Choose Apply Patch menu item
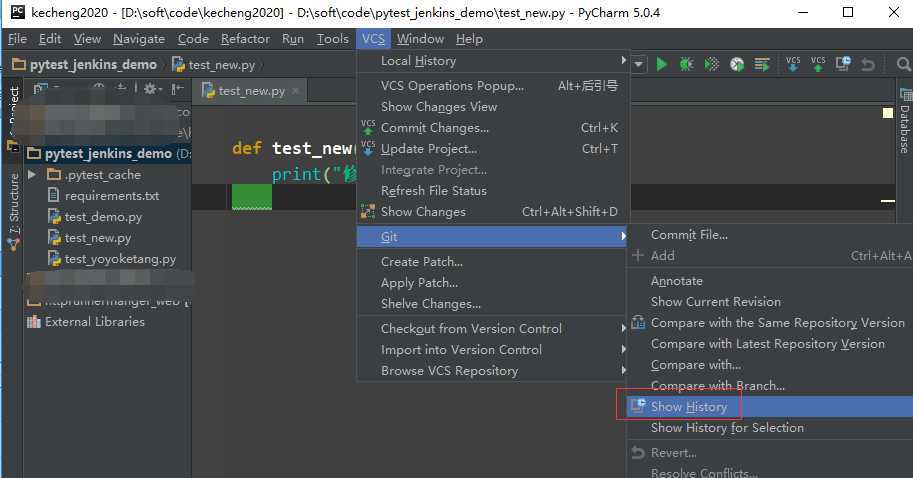Viewport: 913px width, 478px height. [x=493, y=282]
